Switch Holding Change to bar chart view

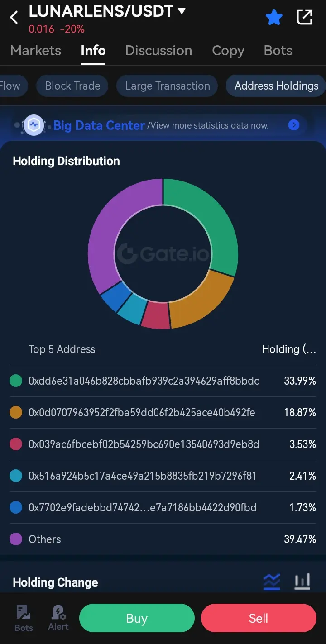pyautogui.click(x=302, y=581)
